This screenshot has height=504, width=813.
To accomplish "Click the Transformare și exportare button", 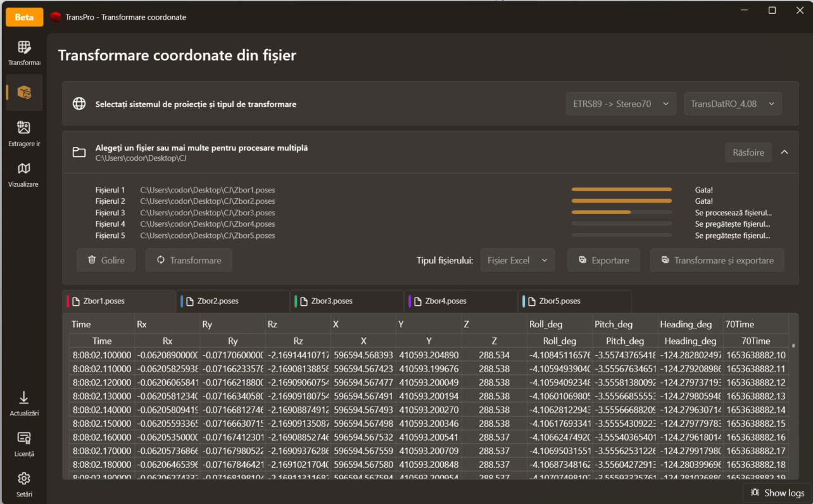I will pos(717,260).
